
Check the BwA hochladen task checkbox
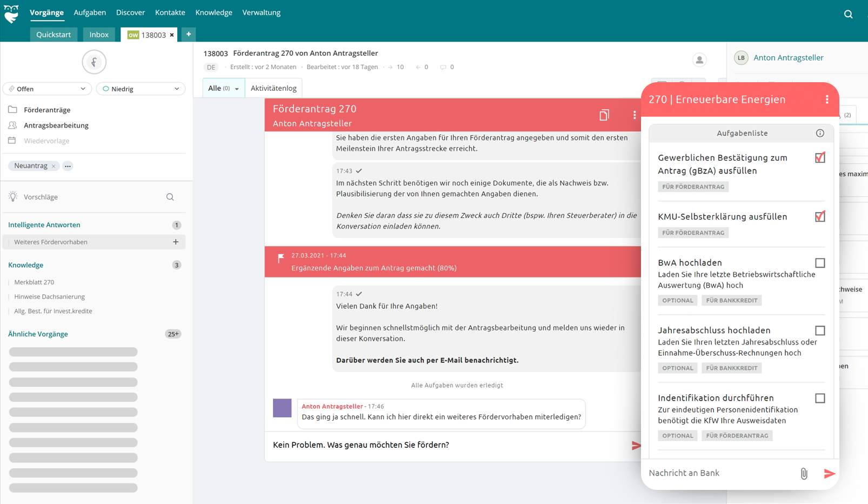pyautogui.click(x=820, y=263)
